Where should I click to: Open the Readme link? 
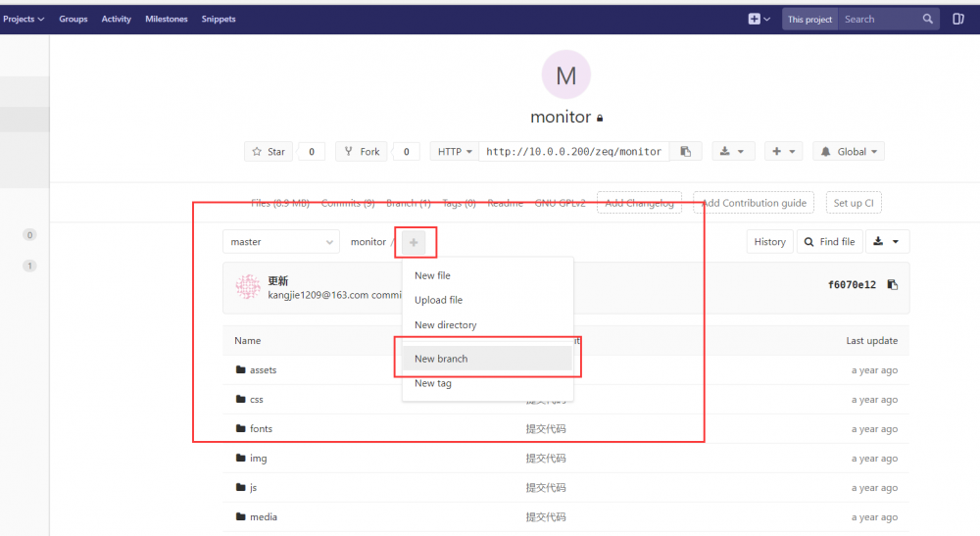point(505,203)
